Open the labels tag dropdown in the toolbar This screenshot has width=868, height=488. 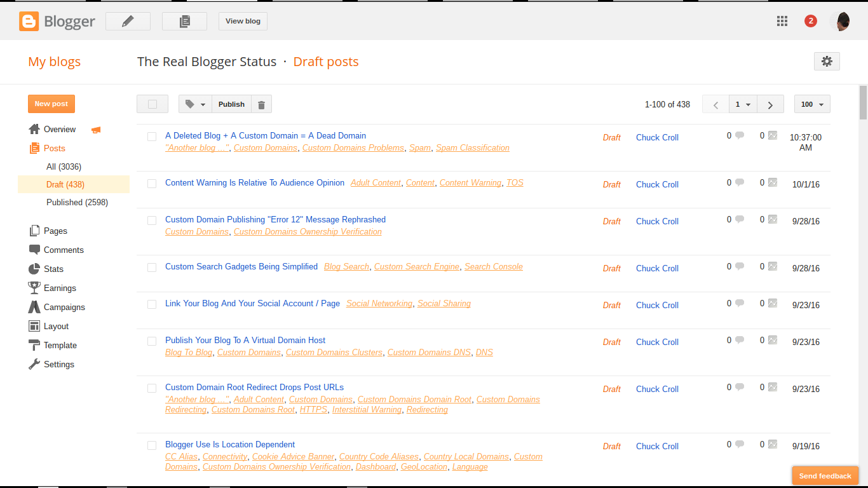194,104
